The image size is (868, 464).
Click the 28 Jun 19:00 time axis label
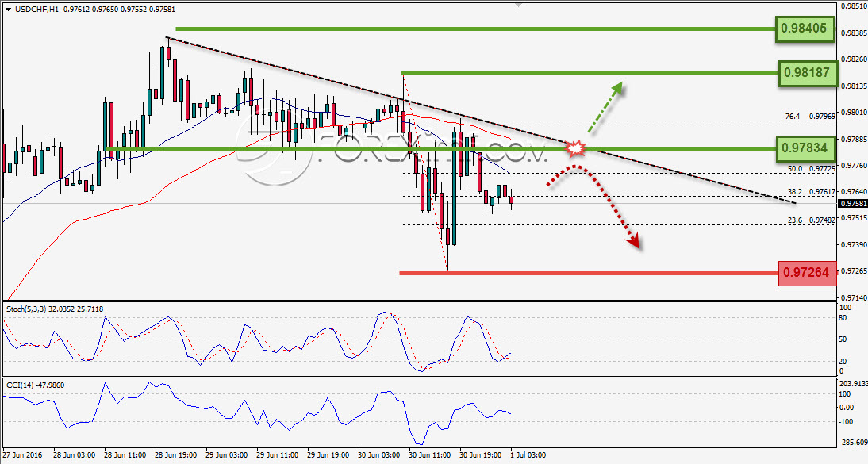point(176,455)
